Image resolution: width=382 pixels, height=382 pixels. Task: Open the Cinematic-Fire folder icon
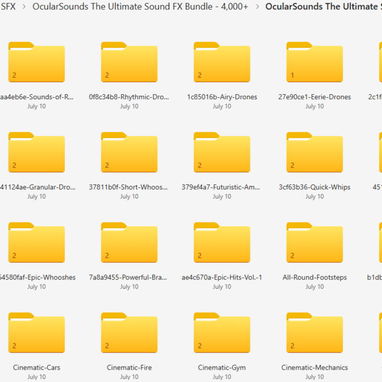click(129, 333)
